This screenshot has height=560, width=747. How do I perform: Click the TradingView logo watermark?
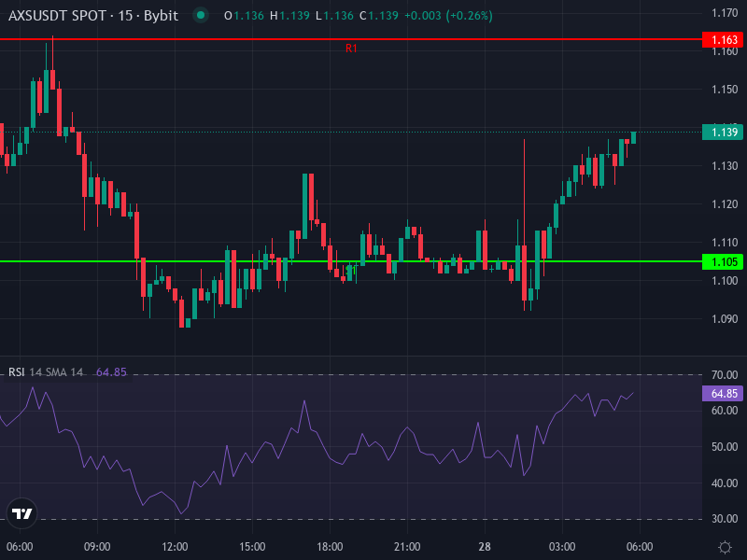click(21, 514)
